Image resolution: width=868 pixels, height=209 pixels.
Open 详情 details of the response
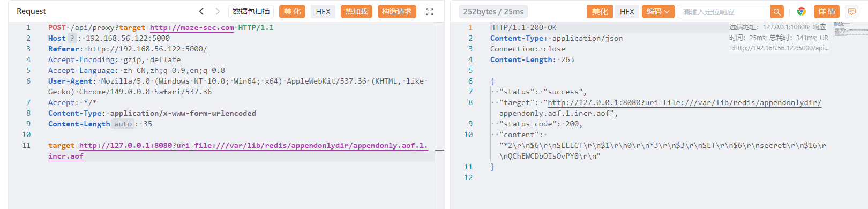[x=826, y=11]
